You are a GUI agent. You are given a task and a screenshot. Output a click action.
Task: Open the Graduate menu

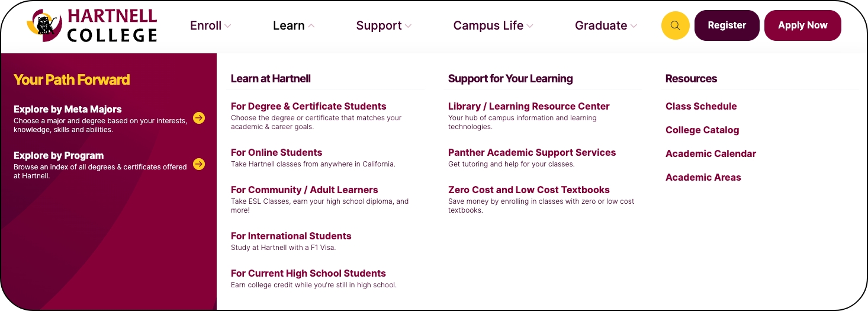click(x=605, y=25)
